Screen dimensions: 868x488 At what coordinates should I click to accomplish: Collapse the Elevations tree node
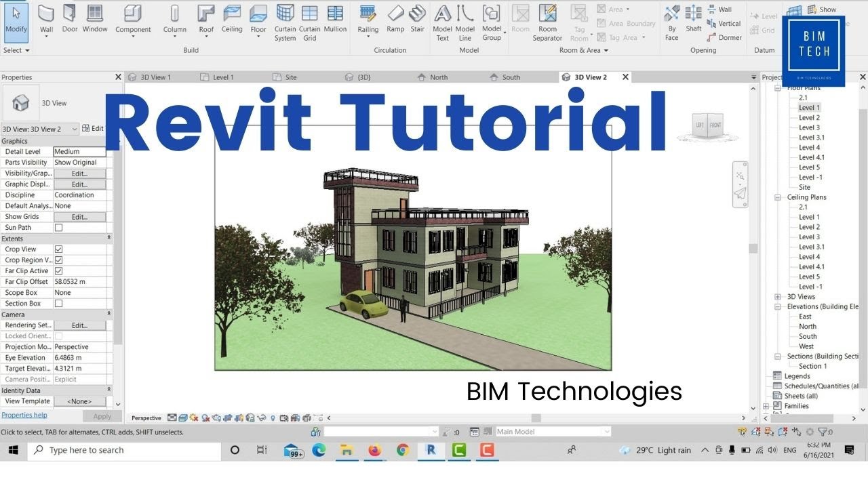tap(778, 307)
